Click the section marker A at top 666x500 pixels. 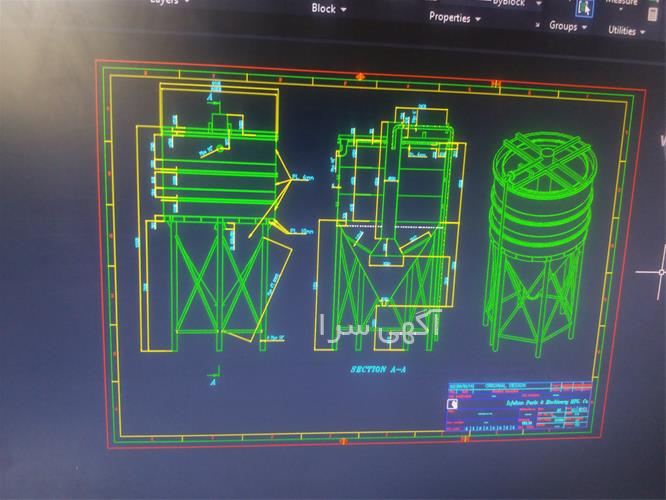point(212,98)
